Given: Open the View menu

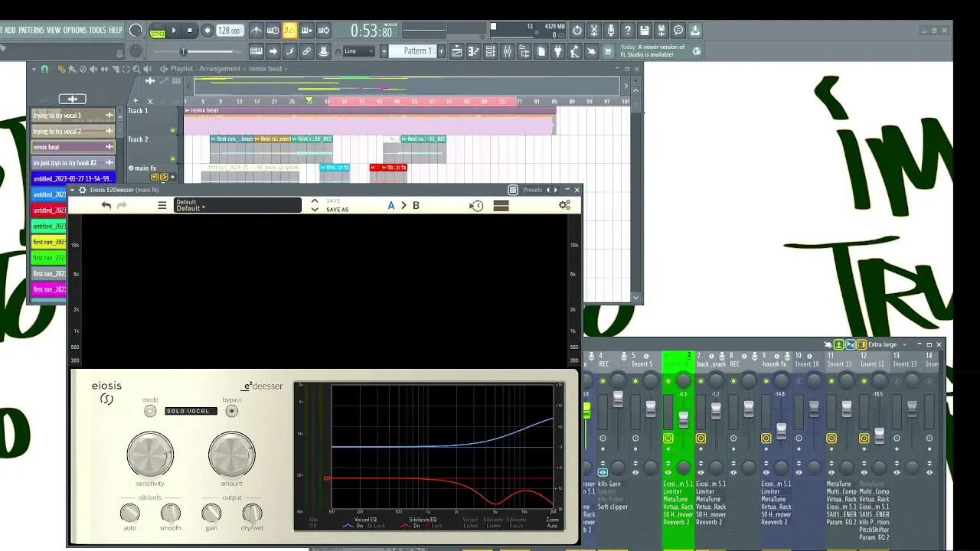Looking at the screenshot, I should tap(54, 30).
